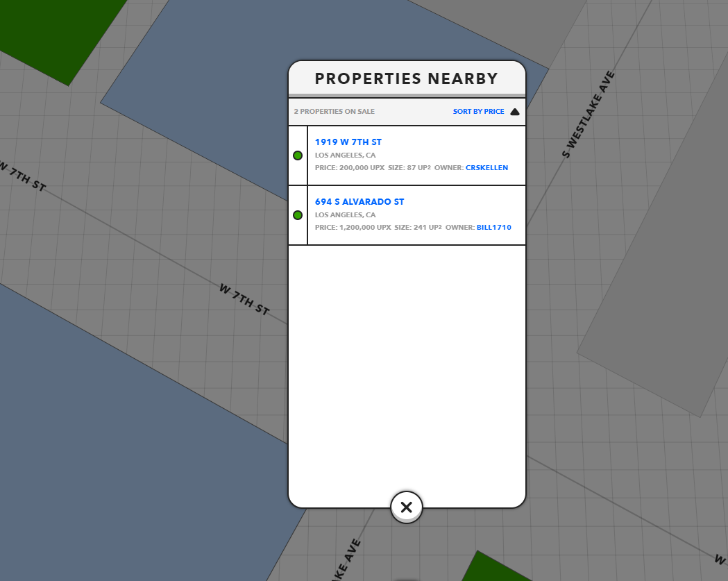Click 'Size: 87 UP2' text
728x581 pixels.
tap(409, 168)
